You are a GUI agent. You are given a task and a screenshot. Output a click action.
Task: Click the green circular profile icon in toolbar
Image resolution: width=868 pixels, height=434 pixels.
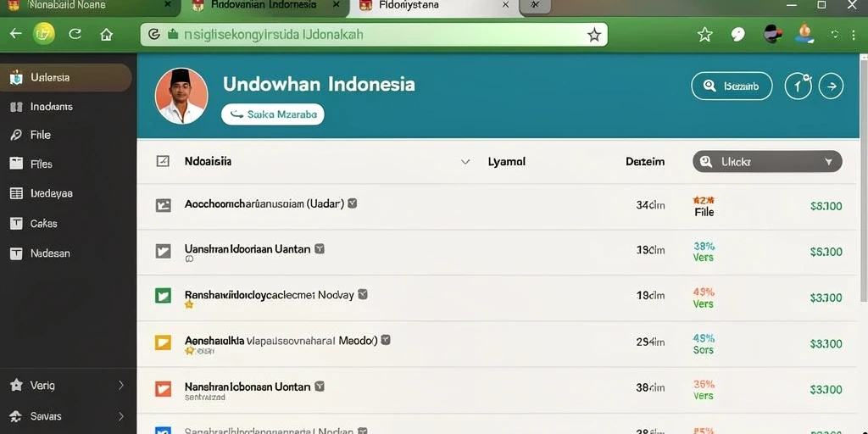point(44,34)
